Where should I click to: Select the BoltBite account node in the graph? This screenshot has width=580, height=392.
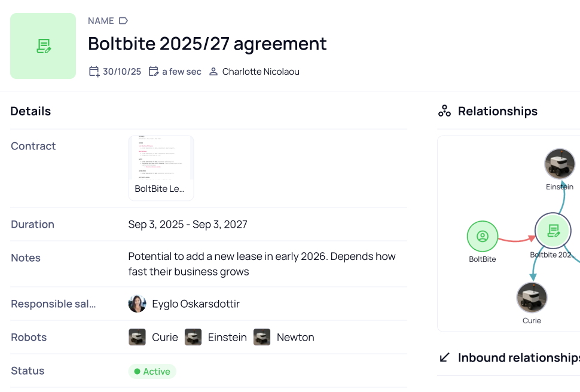click(x=483, y=236)
